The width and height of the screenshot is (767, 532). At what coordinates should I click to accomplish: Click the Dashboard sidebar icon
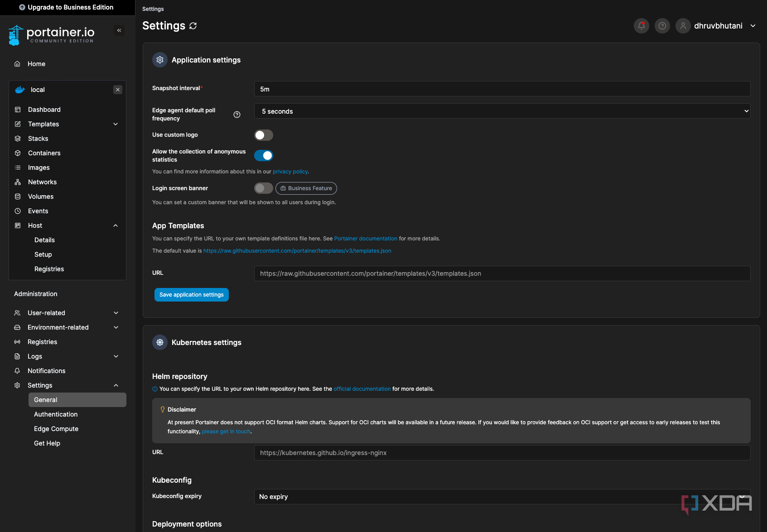point(18,110)
